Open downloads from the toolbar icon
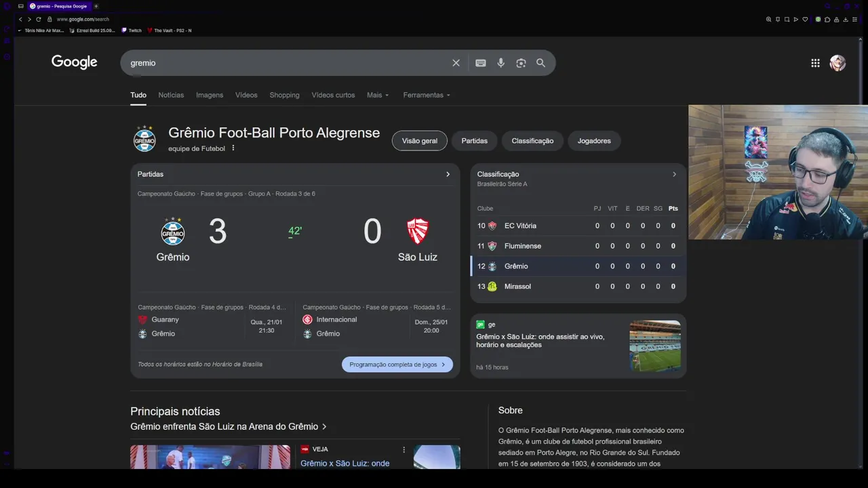 click(844, 20)
